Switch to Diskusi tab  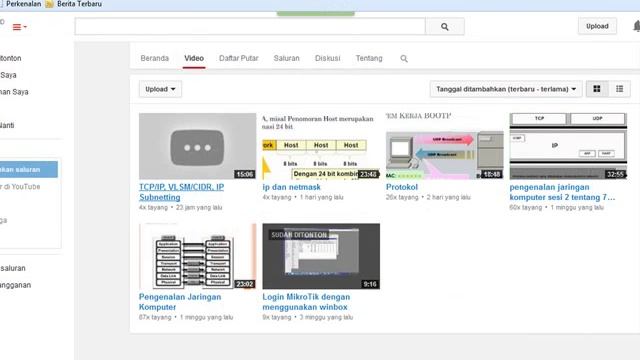point(327,58)
